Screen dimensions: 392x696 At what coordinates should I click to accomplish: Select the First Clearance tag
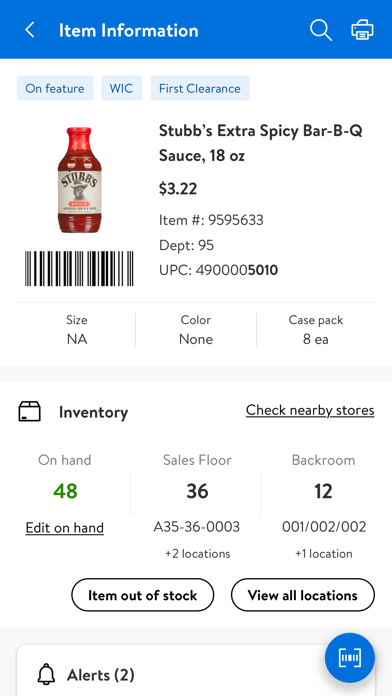tap(200, 88)
